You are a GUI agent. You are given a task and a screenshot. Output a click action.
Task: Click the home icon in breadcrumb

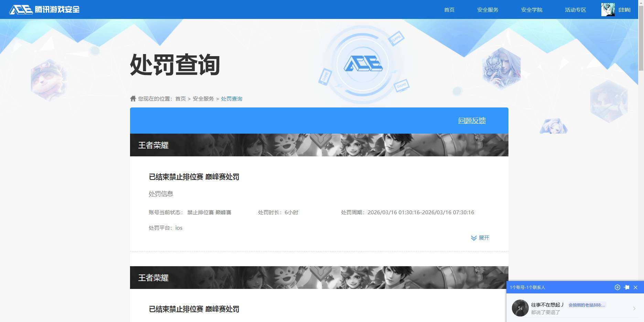pos(133,98)
